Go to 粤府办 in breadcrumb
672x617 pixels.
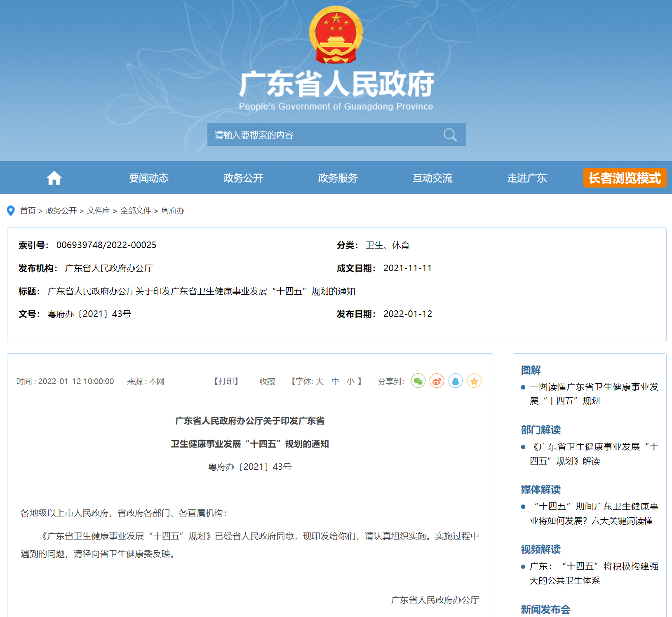pyautogui.click(x=173, y=211)
